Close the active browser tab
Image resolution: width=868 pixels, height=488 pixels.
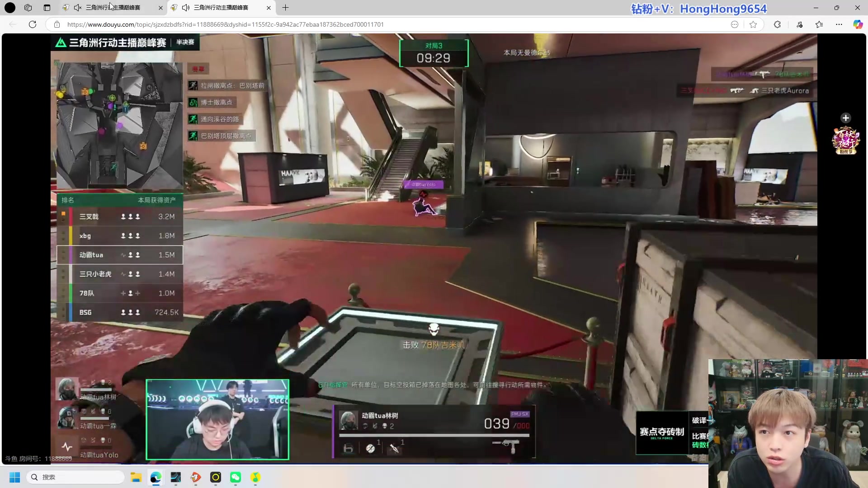pyautogui.click(x=269, y=8)
